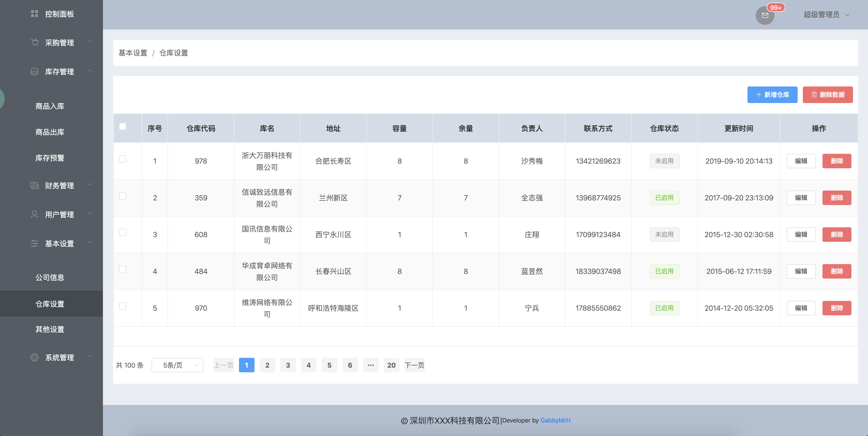Click the pagination ellipsis button
Image resolution: width=868 pixels, height=436 pixels.
coord(371,365)
